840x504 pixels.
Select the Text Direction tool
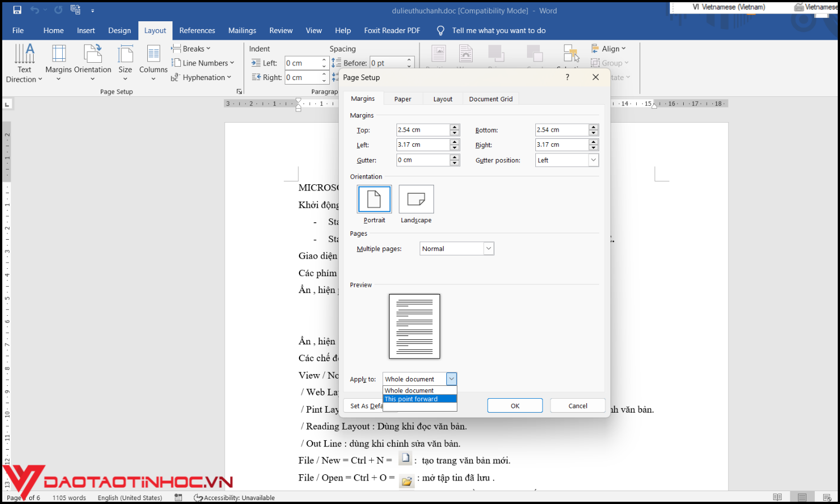24,62
